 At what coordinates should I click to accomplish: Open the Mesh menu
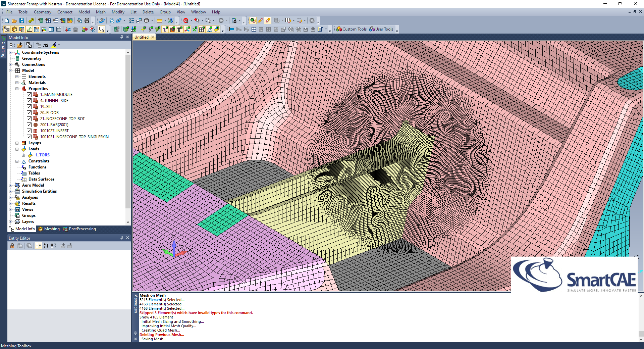click(x=101, y=12)
